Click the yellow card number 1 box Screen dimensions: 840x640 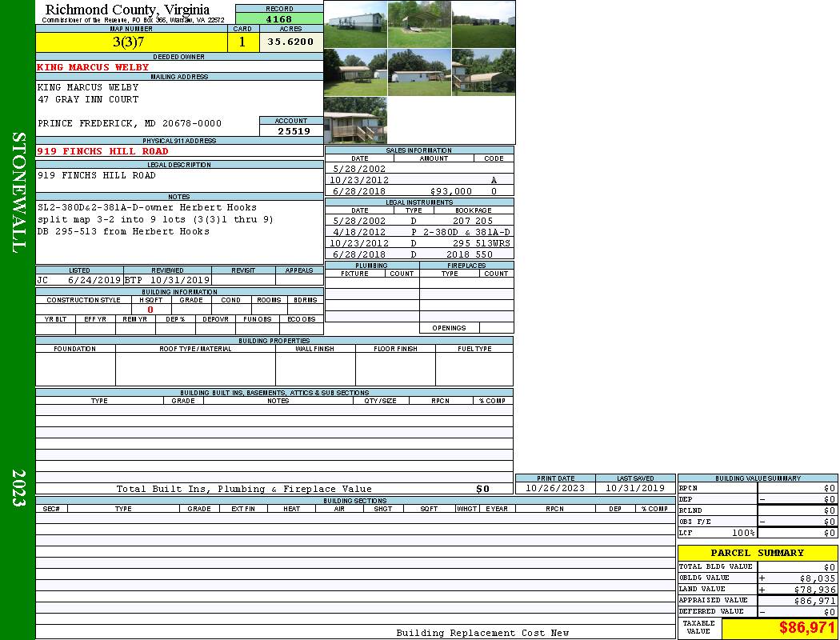click(x=242, y=42)
